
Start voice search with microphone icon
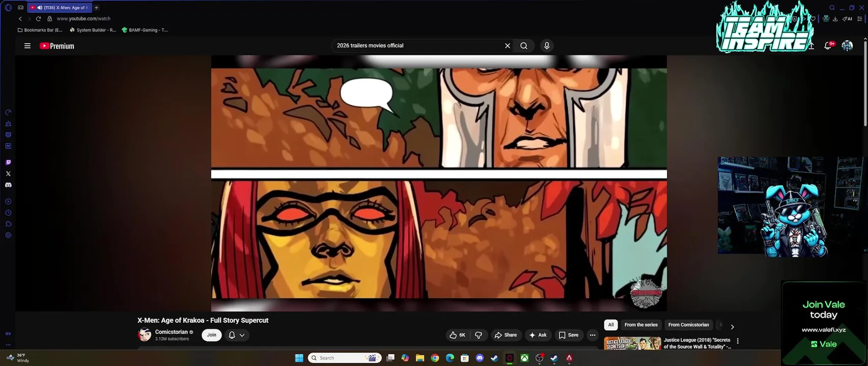(x=547, y=46)
